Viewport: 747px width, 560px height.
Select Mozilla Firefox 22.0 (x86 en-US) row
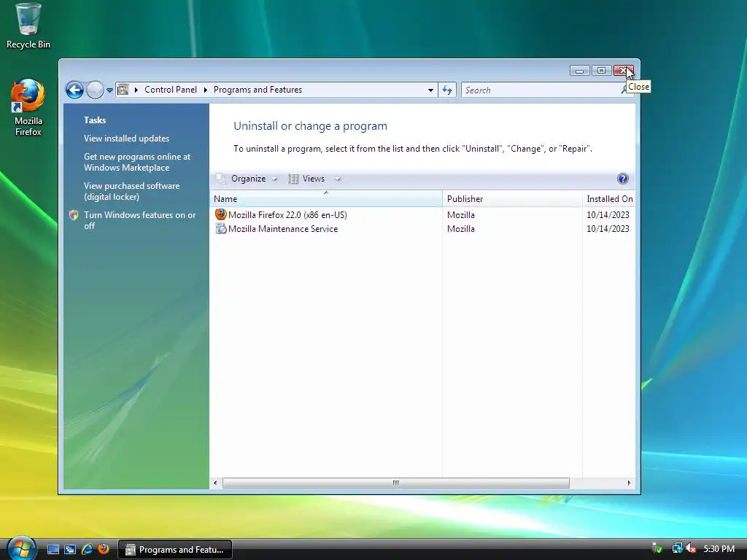coord(422,215)
